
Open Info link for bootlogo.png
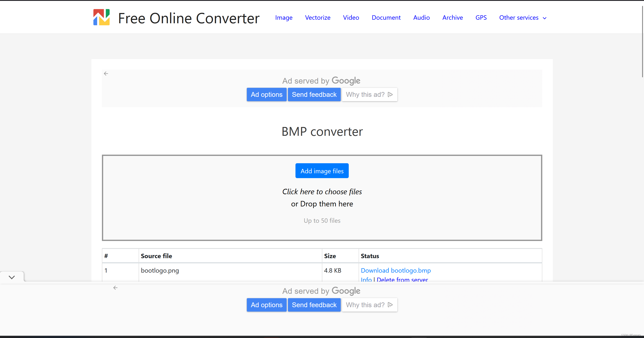(x=366, y=280)
